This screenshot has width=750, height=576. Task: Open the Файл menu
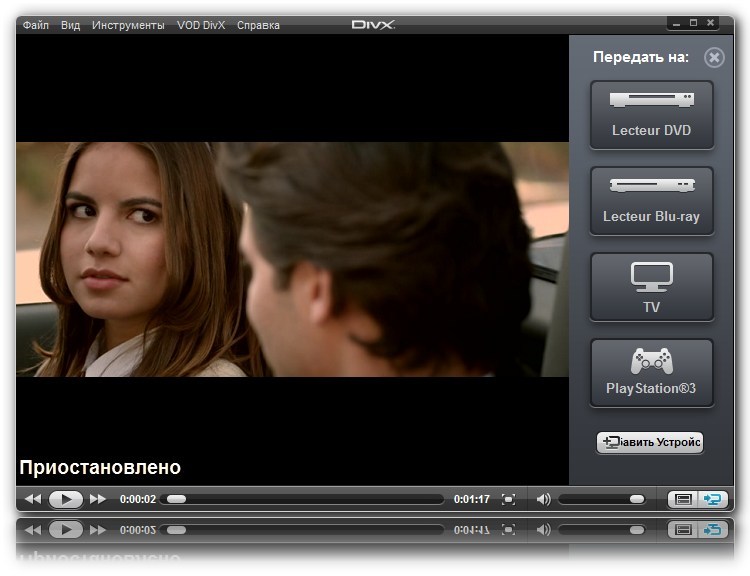[x=35, y=25]
